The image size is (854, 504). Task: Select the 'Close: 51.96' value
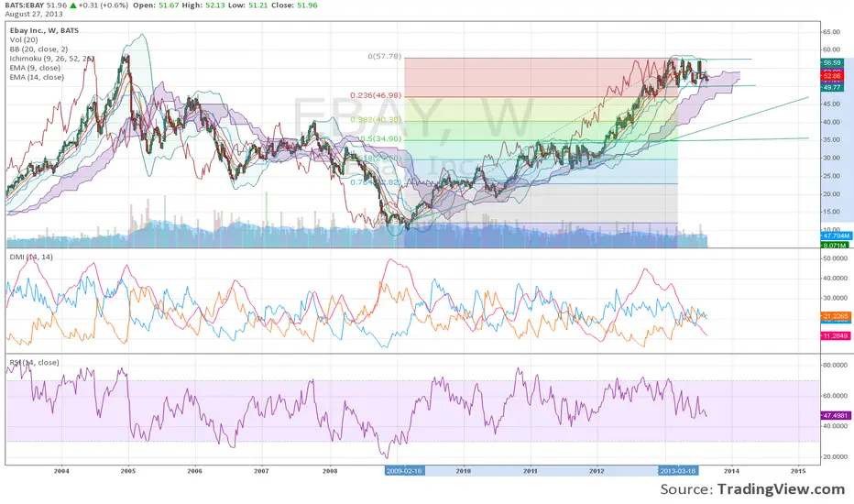(292, 5)
